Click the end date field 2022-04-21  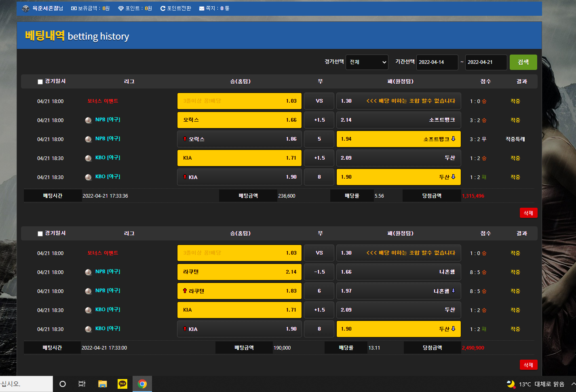point(486,62)
